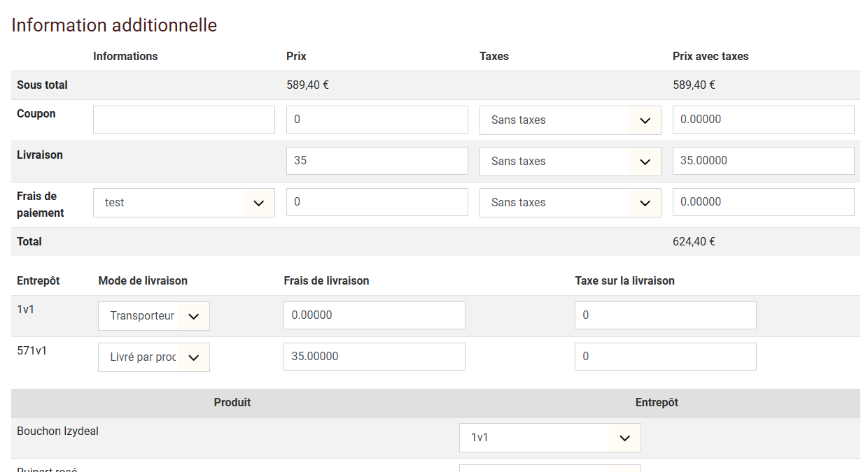Click the Produit column header
The image size is (868, 472).
(x=232, y=403)
